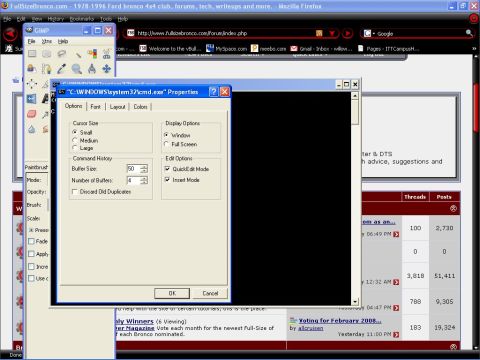
Task: Open search engine dropdown next to Google
Action: coord(373,33)
